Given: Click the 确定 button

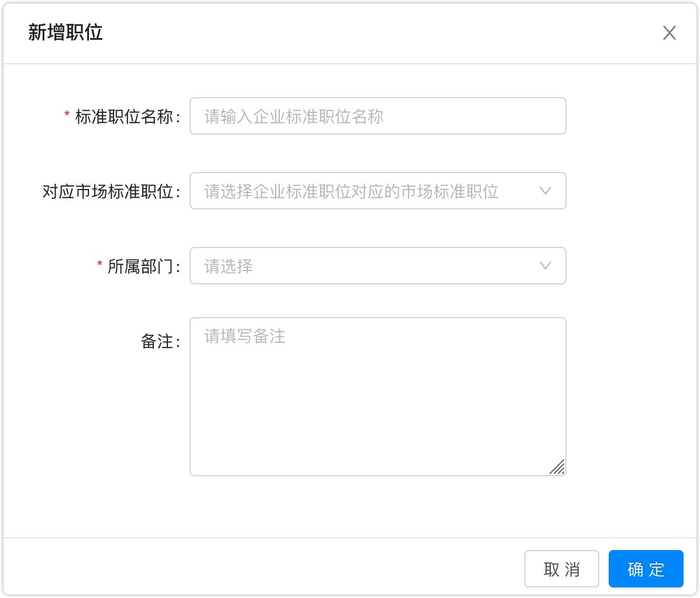Looking at the screenshot, I should (646, 569).
